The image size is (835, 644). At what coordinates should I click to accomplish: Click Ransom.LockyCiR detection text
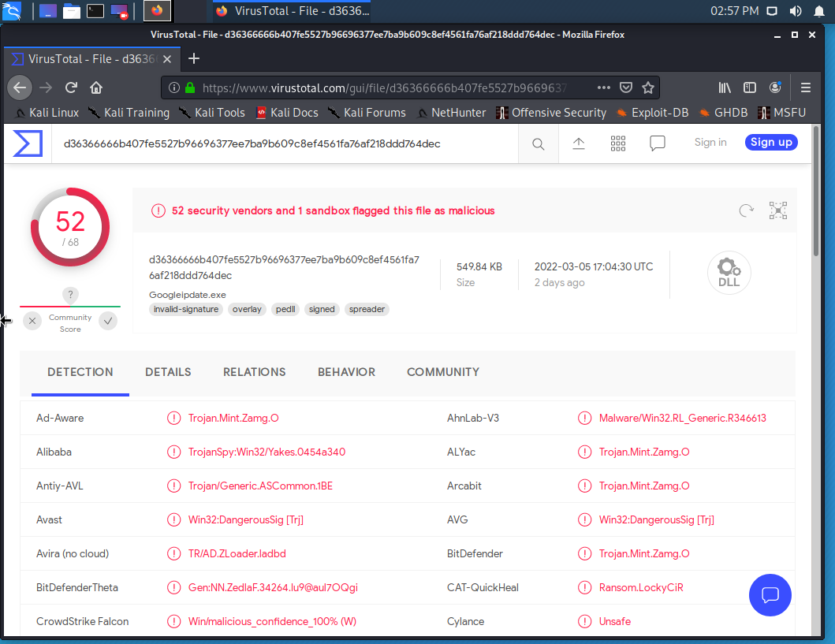[640, 587]
